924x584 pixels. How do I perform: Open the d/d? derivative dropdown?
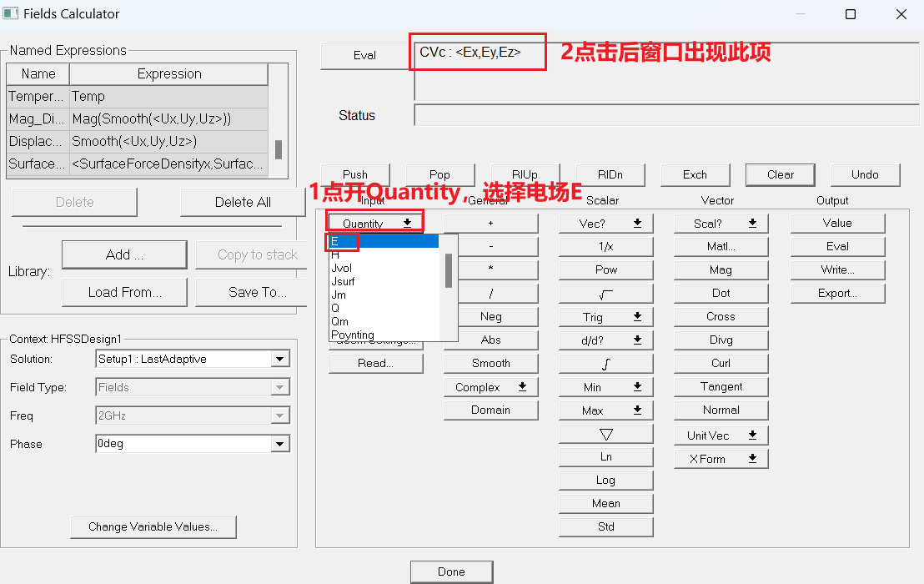pos(605,340)
